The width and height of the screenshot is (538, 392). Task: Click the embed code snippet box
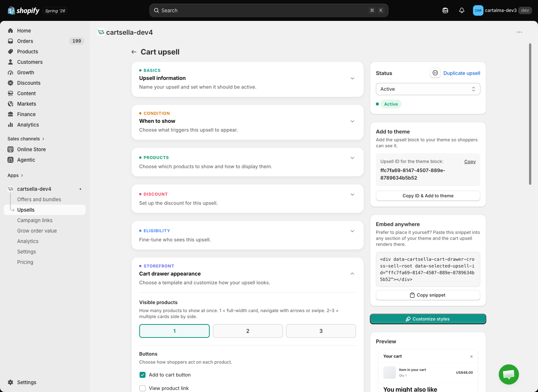coord(428,269)
